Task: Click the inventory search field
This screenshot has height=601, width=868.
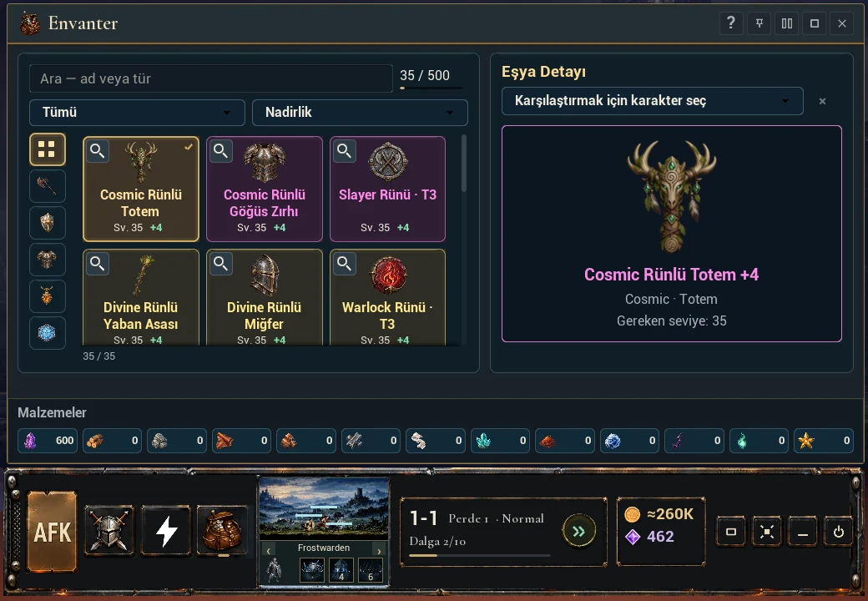Action: pos(211,78)
